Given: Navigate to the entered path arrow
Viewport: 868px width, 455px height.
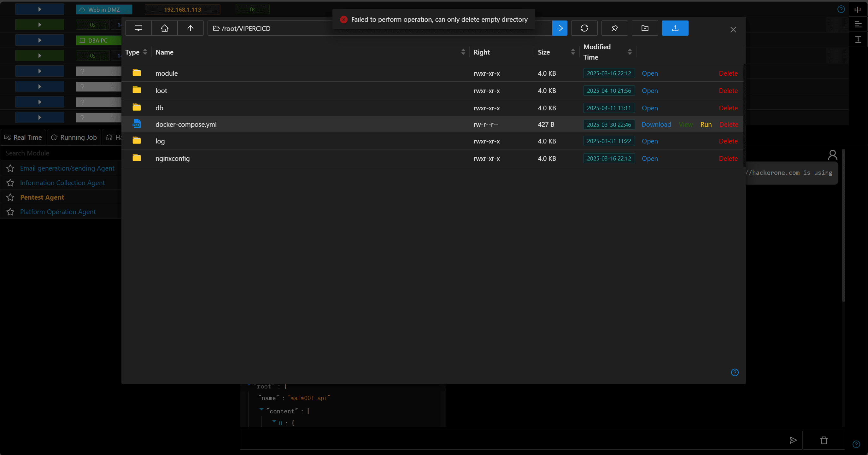Looking at the screenshot, I should point(560,28).
